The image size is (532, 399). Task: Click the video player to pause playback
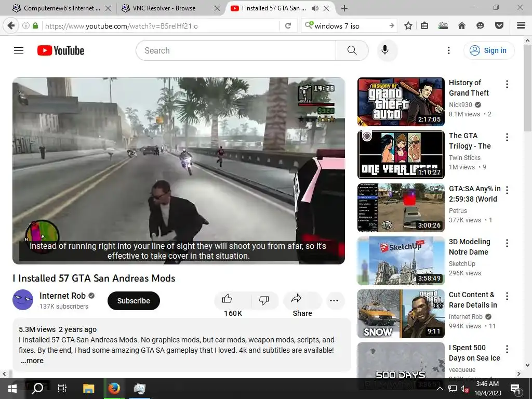coord(179,170)
